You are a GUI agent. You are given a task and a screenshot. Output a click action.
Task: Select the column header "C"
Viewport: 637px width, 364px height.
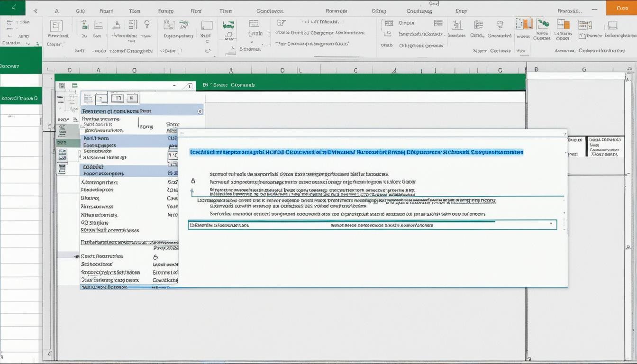pos(69,70)
